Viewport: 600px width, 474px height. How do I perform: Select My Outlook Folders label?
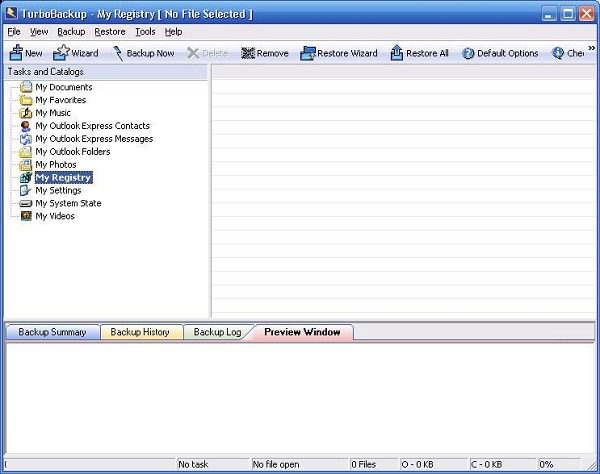click(x=73, y=152)
